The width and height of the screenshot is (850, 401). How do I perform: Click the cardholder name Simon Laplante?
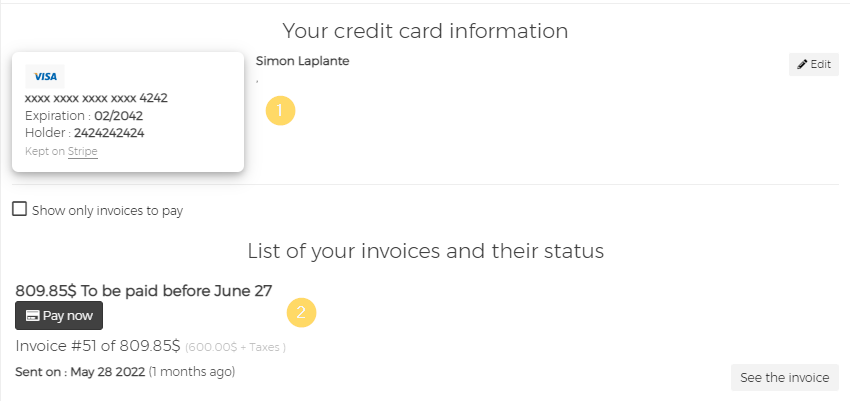point(303,61)
